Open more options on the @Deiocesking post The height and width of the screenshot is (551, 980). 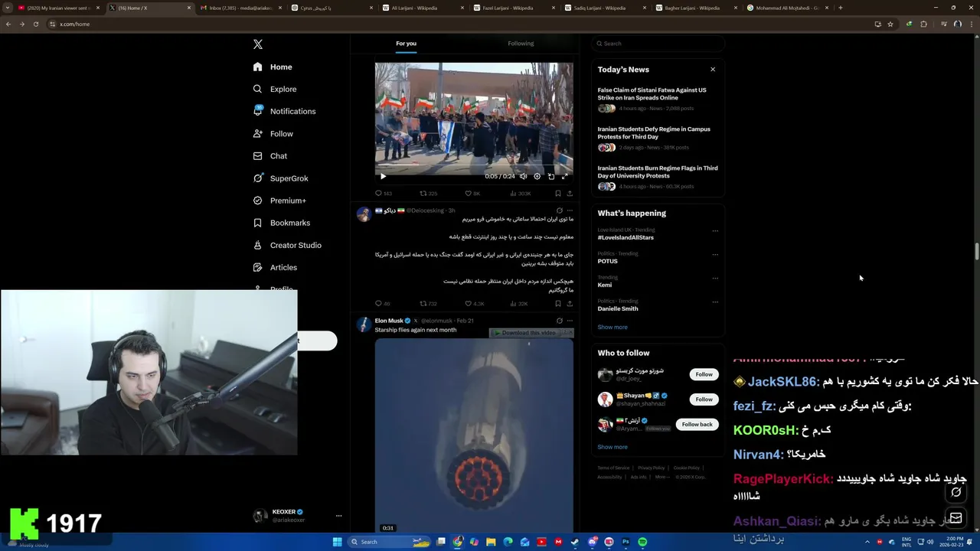570,210
